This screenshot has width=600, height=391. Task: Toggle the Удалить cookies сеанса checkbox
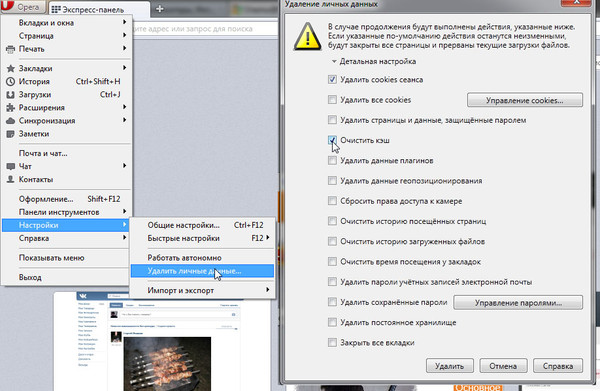[332, 80]
